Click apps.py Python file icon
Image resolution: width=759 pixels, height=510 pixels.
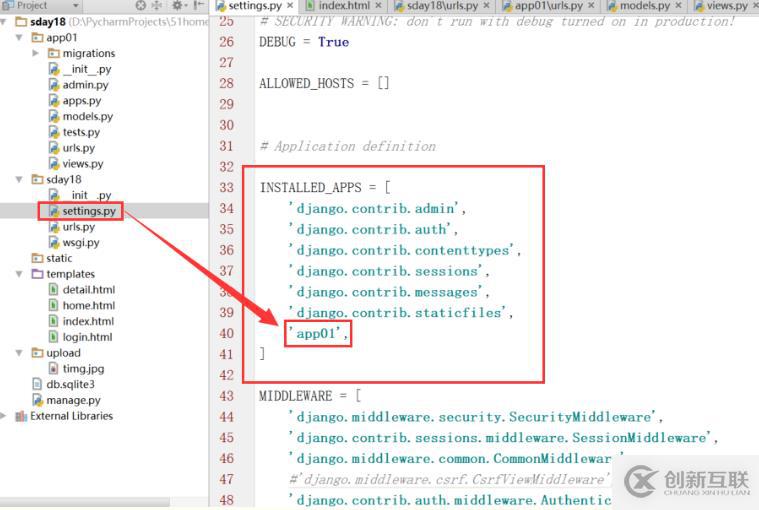click(54, 101)
